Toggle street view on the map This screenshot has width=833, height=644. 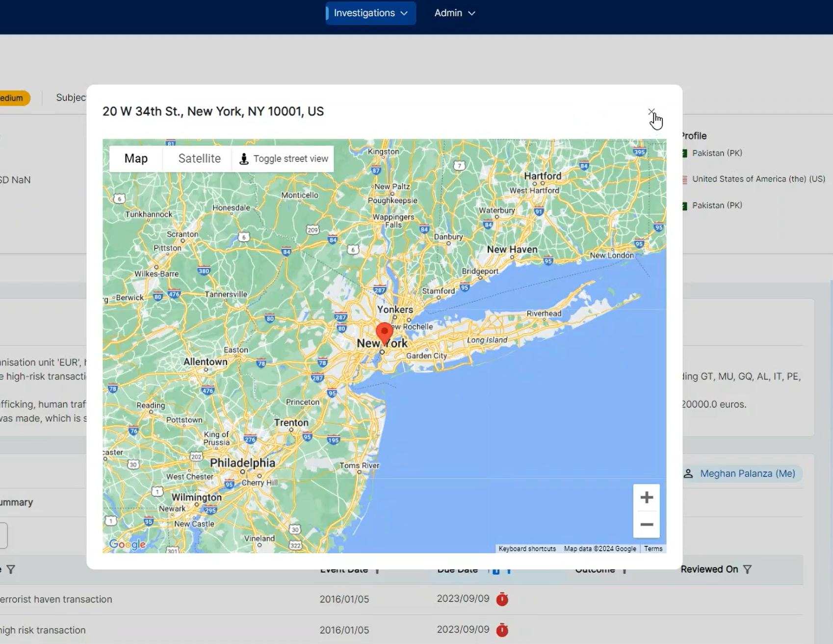283,158
